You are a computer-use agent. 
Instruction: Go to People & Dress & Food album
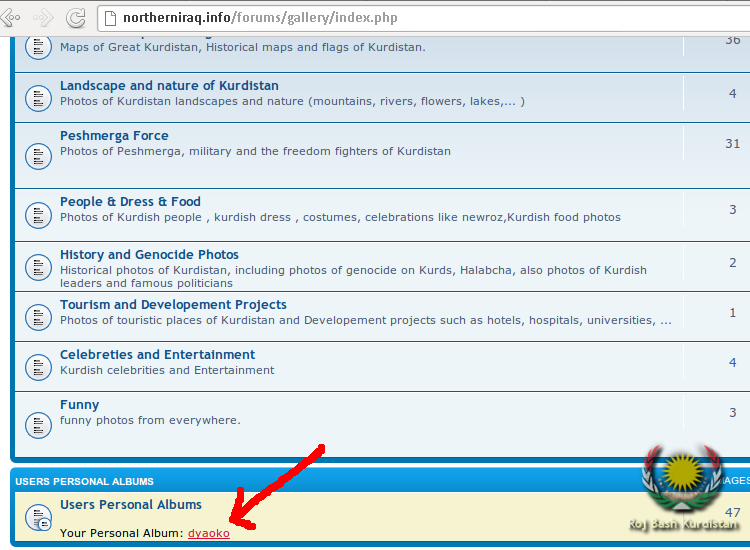(130, 202)
